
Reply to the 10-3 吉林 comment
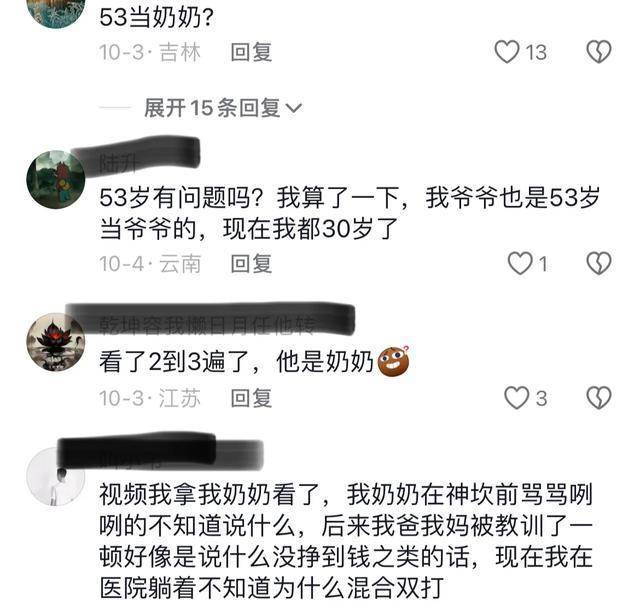(x=251, y=52)
